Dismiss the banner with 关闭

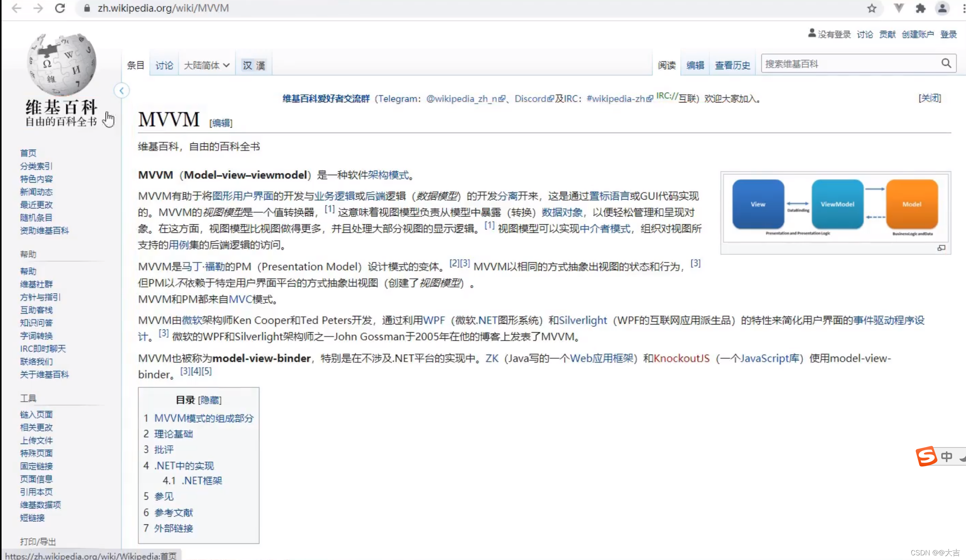click(930, 98)
